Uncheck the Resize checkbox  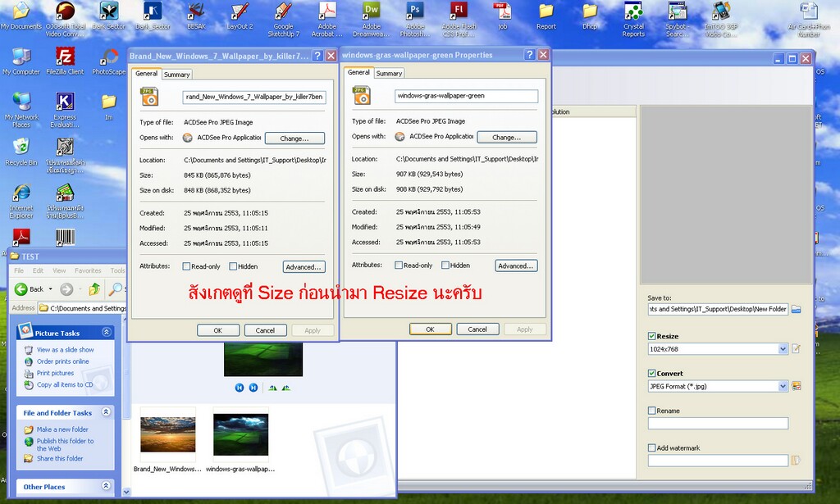coord(652,336)
